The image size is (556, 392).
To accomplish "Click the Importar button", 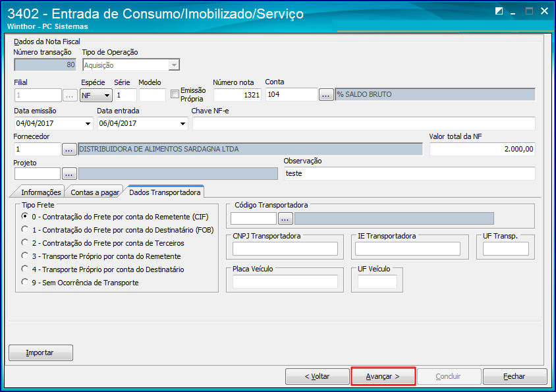I will 41,352.
